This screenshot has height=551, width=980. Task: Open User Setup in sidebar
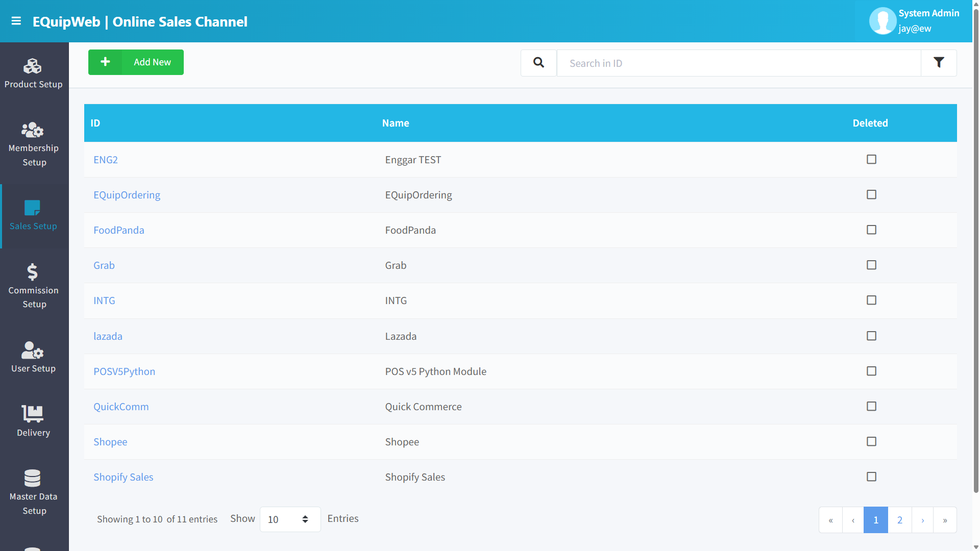[x=34, y=357]
